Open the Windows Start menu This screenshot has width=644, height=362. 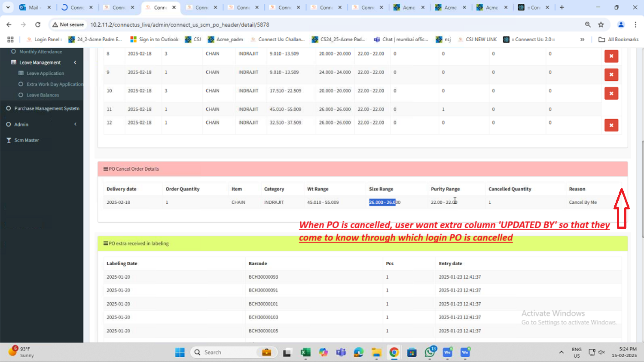[x=180, y=352]
